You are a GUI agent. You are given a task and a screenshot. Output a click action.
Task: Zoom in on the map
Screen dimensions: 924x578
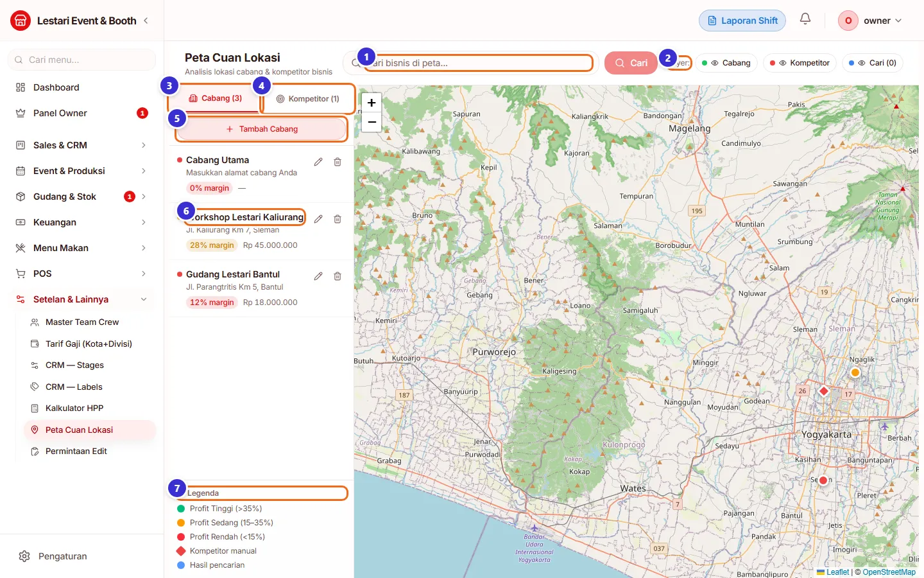372,103
